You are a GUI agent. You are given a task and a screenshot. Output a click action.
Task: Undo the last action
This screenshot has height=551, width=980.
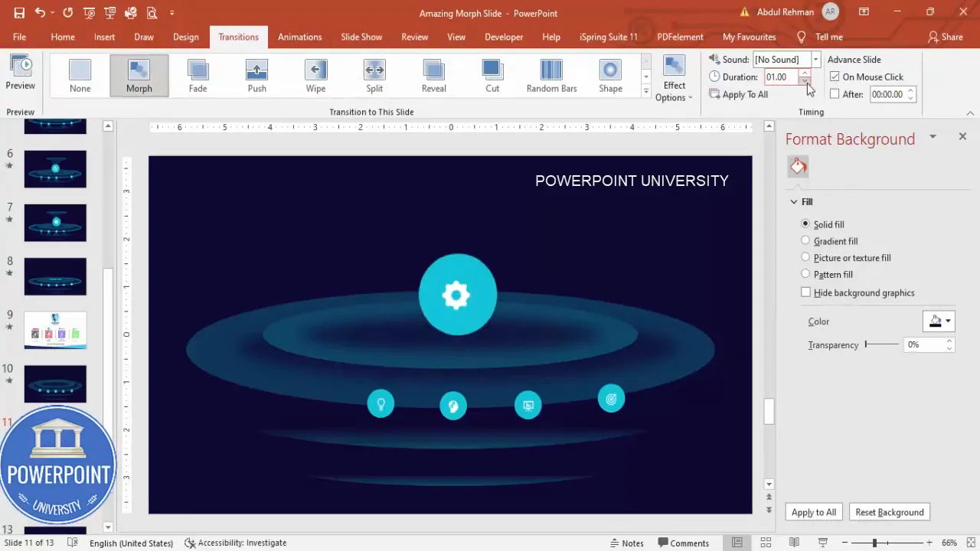(x=41, y=13)
